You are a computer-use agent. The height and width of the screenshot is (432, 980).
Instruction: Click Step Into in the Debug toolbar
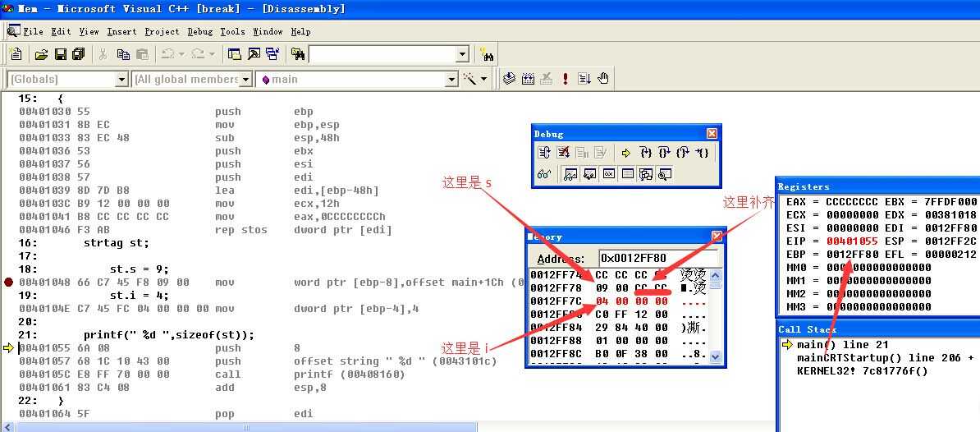coord(646,153)
